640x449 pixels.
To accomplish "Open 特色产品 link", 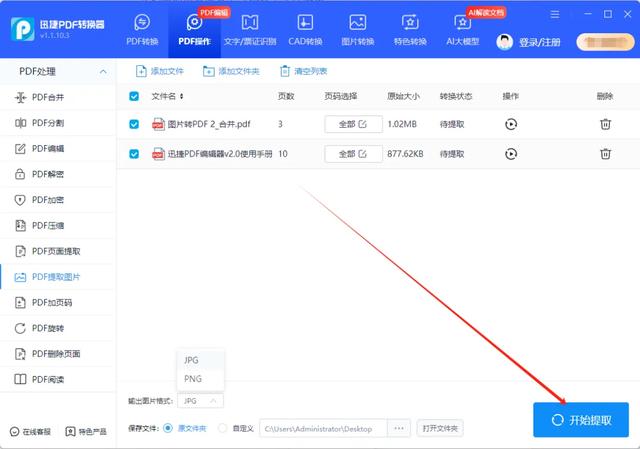I will [86, 431].
